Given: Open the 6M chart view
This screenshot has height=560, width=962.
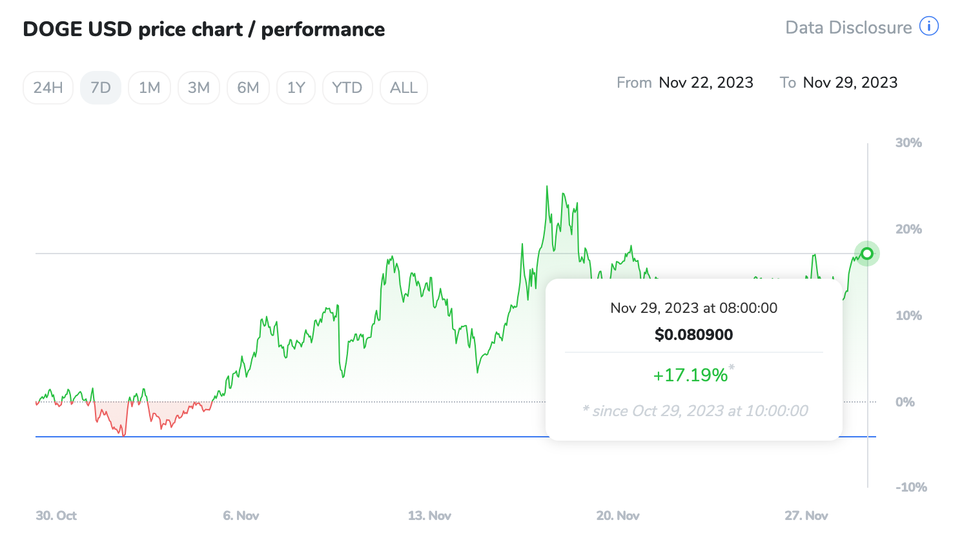Looking at the screenshot, I should [x=248, y=87].
